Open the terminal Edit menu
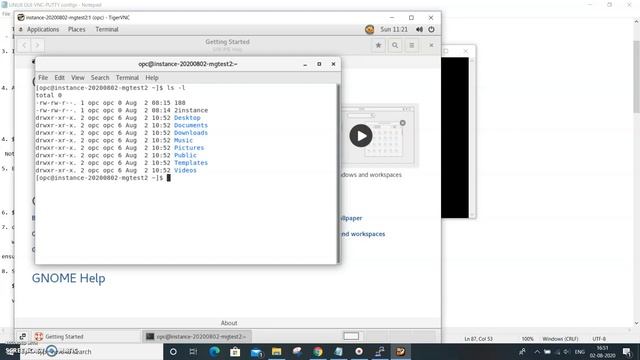Screen dimensions: 640x360 pyautogui.click(x=60, y=78)
